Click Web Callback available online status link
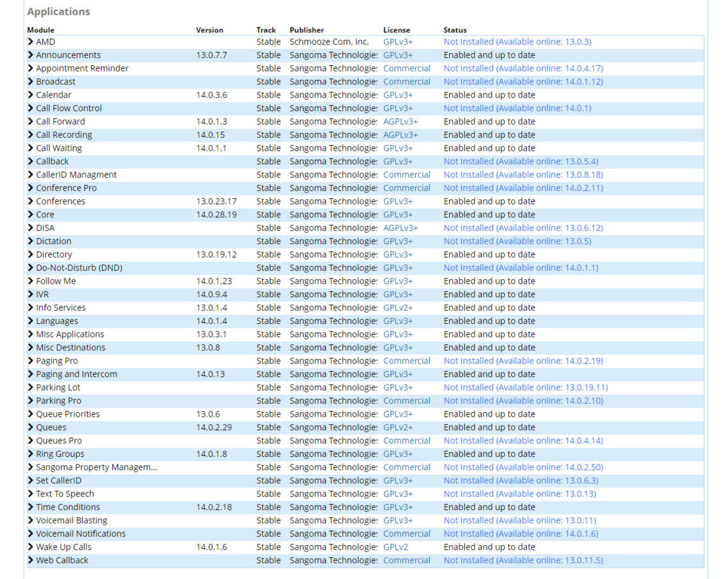728x579 pixels. [523, 560]
